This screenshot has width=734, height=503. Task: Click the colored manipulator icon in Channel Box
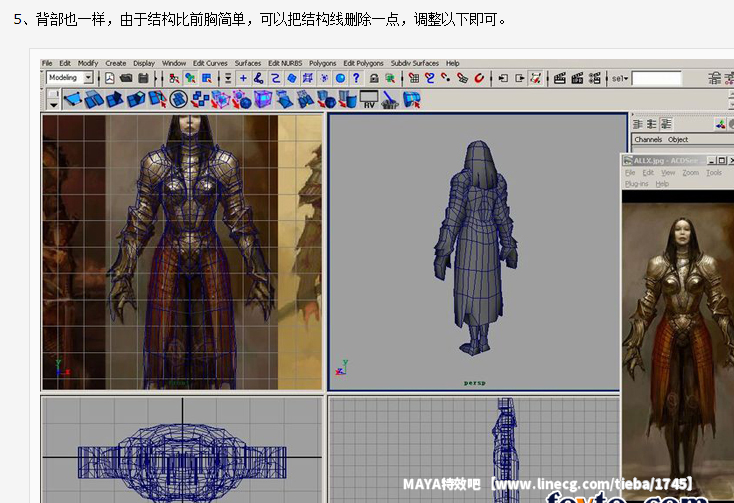coord(720,124)
